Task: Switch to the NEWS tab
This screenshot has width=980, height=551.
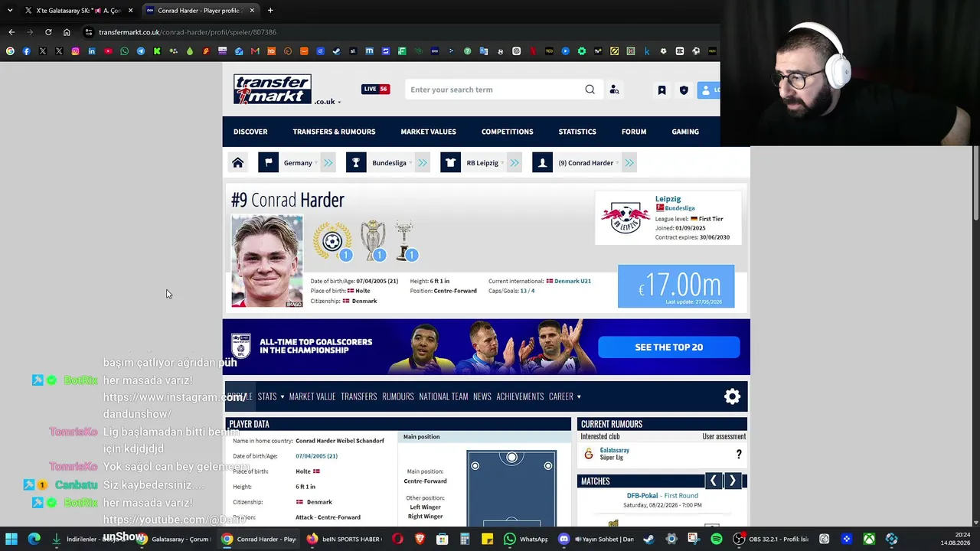Action: pos(482,396)
